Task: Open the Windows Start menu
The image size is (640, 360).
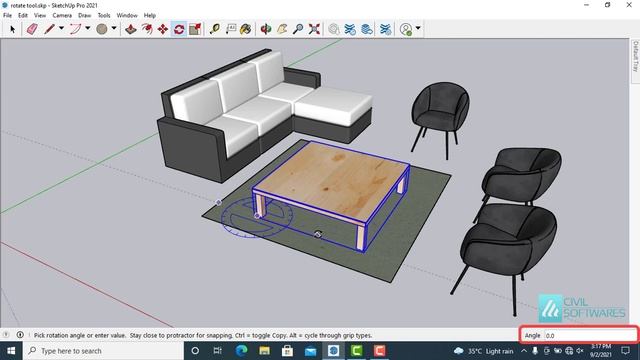Action: (x=11, y=351)
